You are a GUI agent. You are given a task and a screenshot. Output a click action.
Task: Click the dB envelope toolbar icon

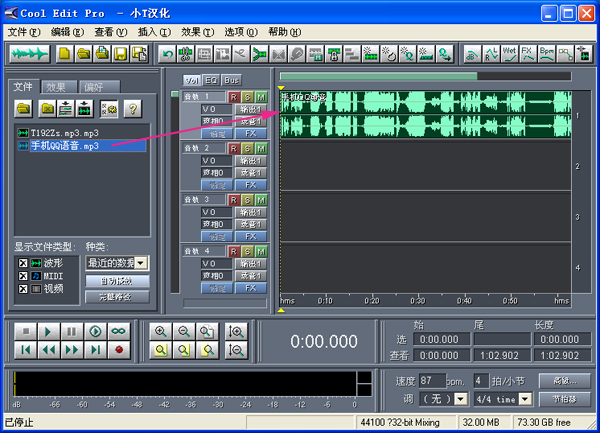click(472, 54)
